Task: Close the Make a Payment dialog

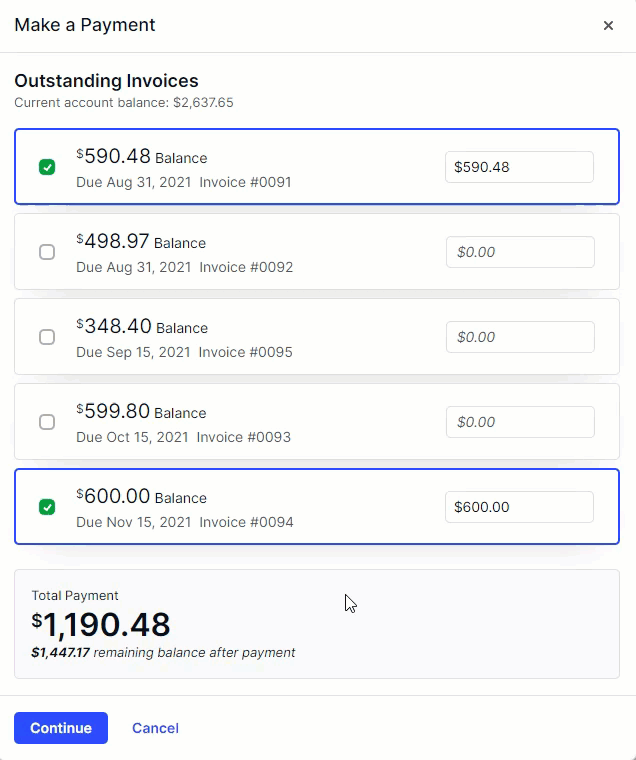Action: click(x=608, y=25)
